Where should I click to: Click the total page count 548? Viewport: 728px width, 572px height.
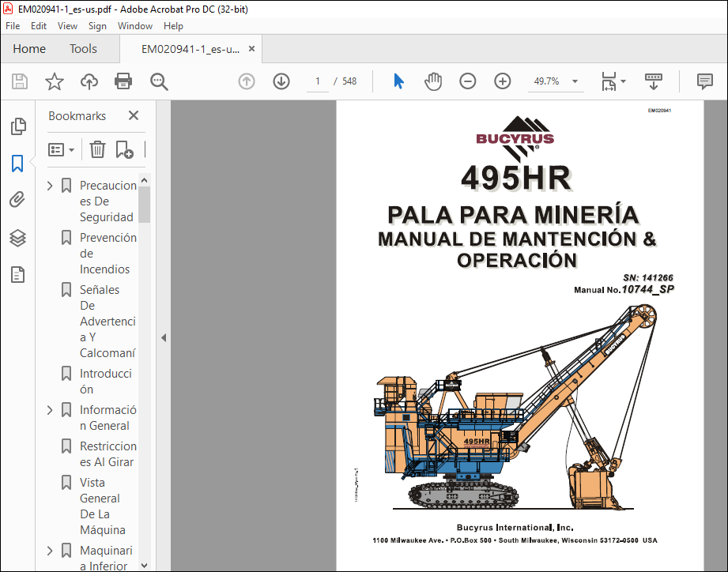pyautogui.click(x=349, y=81)
